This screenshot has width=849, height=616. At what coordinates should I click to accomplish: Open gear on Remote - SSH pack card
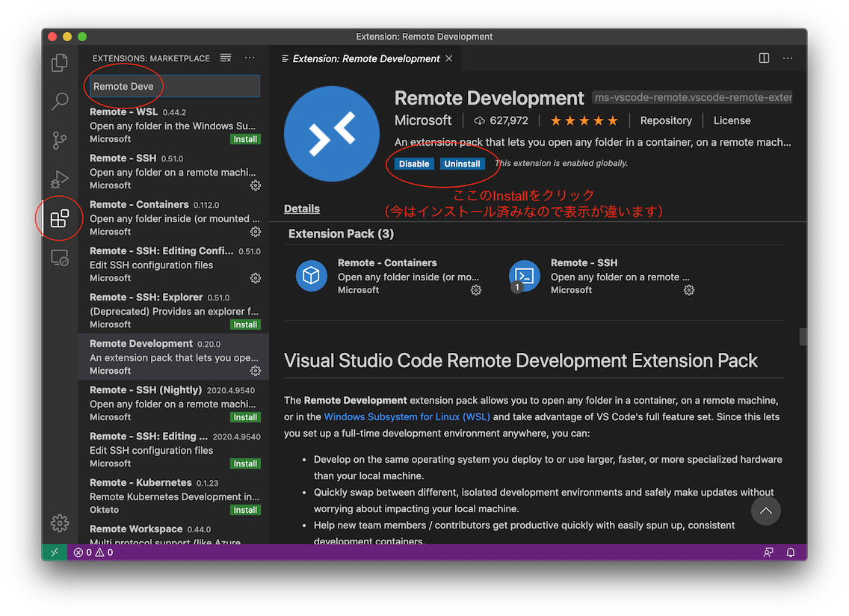[x=689, y=290]
